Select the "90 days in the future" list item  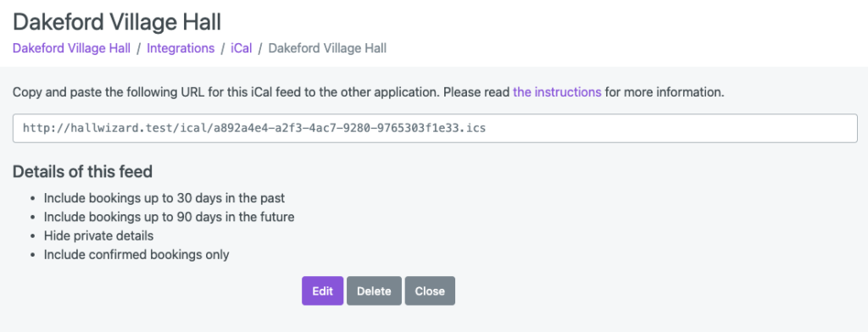pos(169,216)
